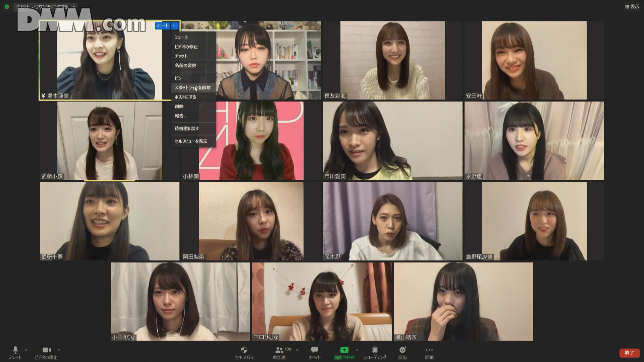Expand the arrow beside screen share

click(357, 350)
